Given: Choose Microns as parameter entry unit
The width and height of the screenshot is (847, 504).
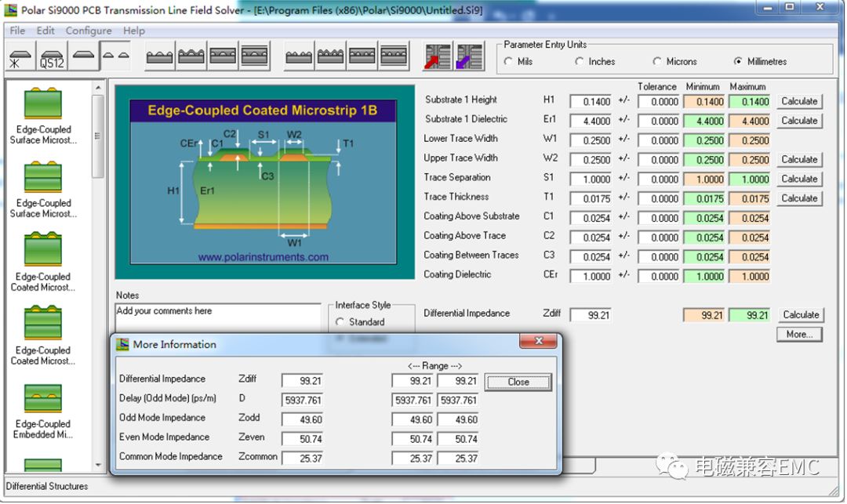Looking at the screenshot, I should tap(674, 61).
